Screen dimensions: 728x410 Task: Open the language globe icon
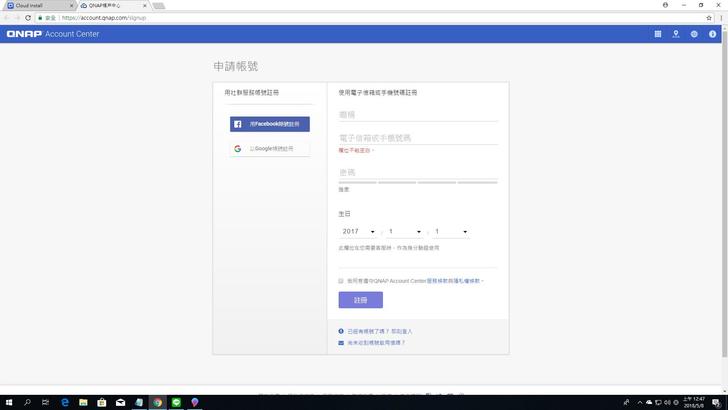[x=694, y=34]
